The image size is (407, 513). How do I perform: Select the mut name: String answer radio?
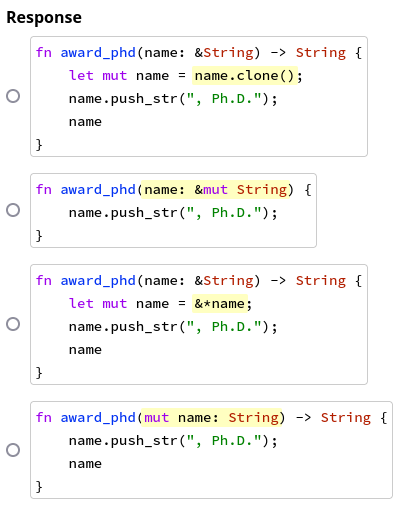[13, 450]
